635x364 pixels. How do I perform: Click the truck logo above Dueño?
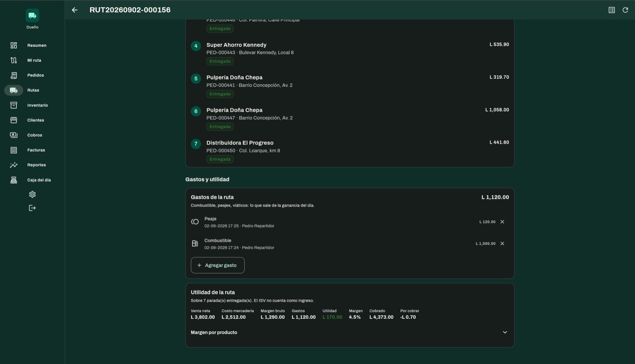pyautogui.click(x=33, y=15)
